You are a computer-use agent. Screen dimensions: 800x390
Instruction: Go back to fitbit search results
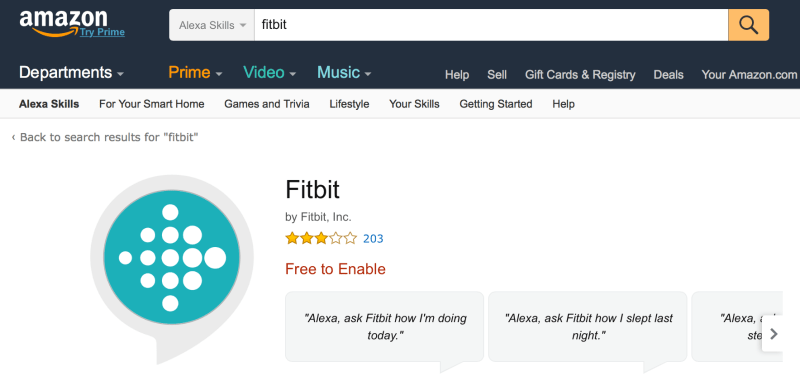[x=105, y=137]
